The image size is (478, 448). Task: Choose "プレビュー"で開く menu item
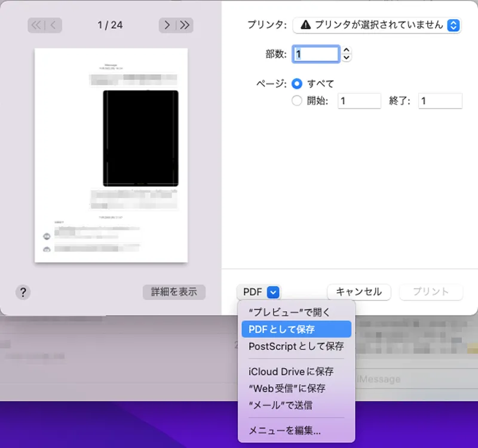point(296,312)
